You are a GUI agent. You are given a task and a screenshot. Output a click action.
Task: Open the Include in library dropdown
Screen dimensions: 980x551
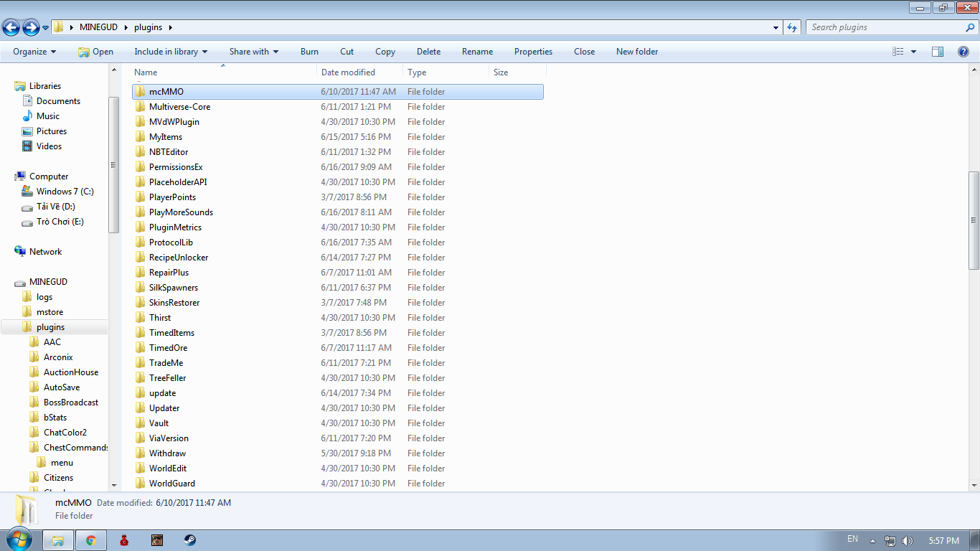pos(171,52)
